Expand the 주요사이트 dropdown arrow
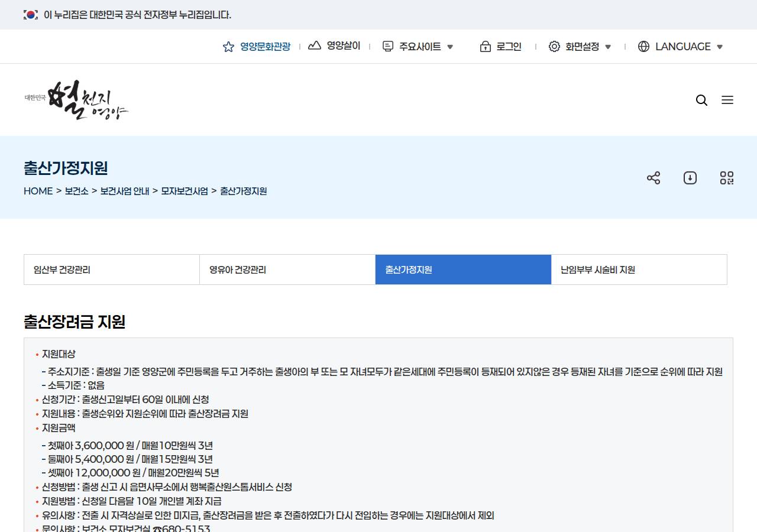Image resolution: width=757 pixels, height=532 pixels. pos(450,47)
